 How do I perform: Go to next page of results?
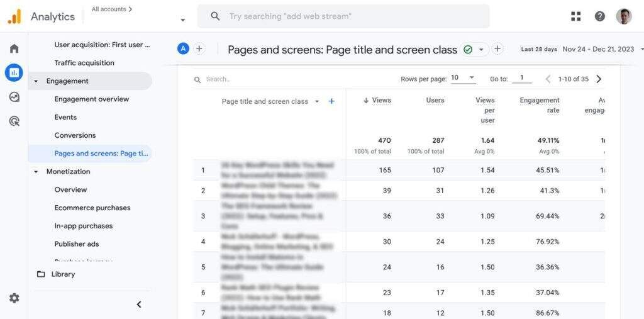(x=599, y=79)
